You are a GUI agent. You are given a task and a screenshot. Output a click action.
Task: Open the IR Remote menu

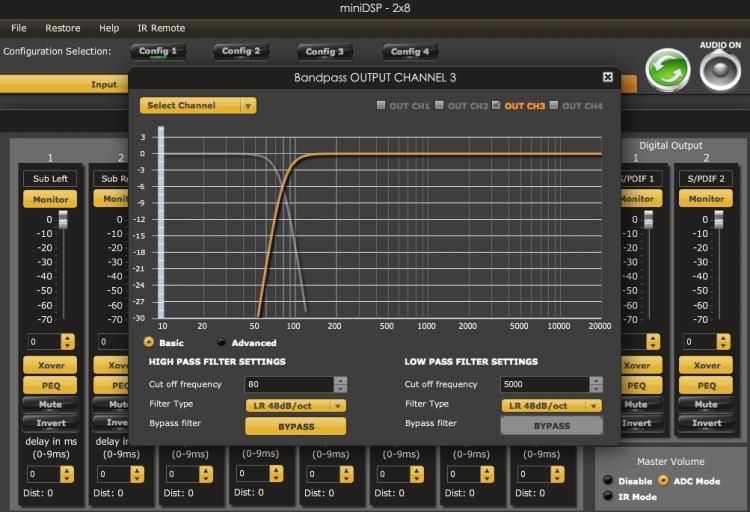(161, 28)
